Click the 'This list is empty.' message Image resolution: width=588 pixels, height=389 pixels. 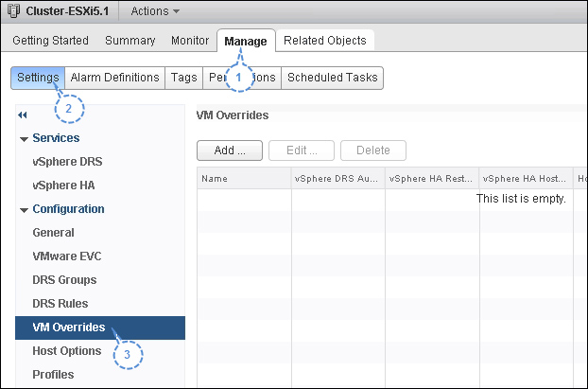521,198
